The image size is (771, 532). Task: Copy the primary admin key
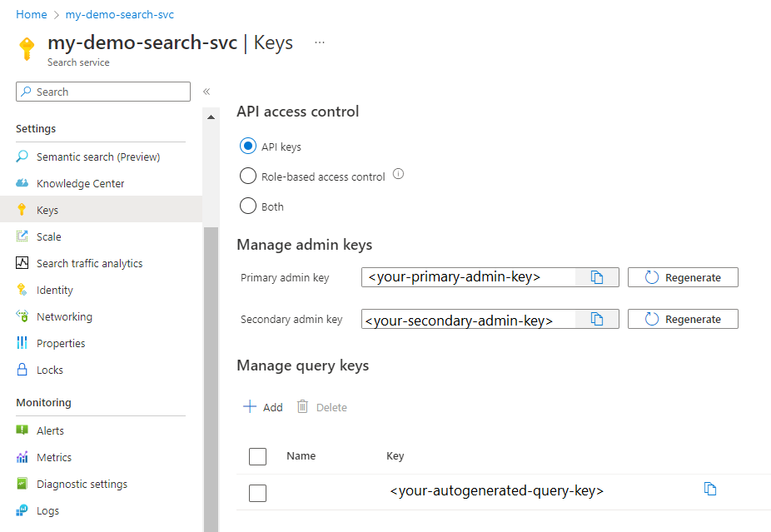(598, 277)
